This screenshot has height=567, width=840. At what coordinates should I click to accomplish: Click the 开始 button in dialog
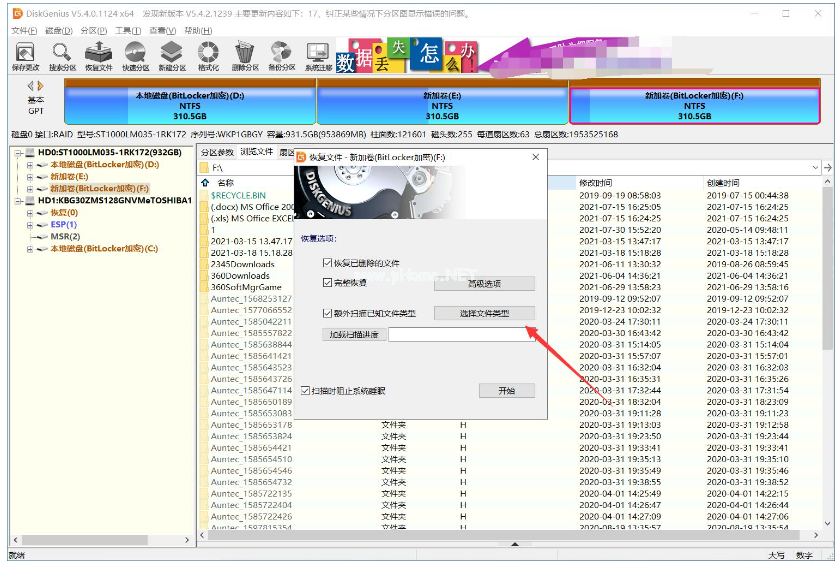tap(506, 390)
